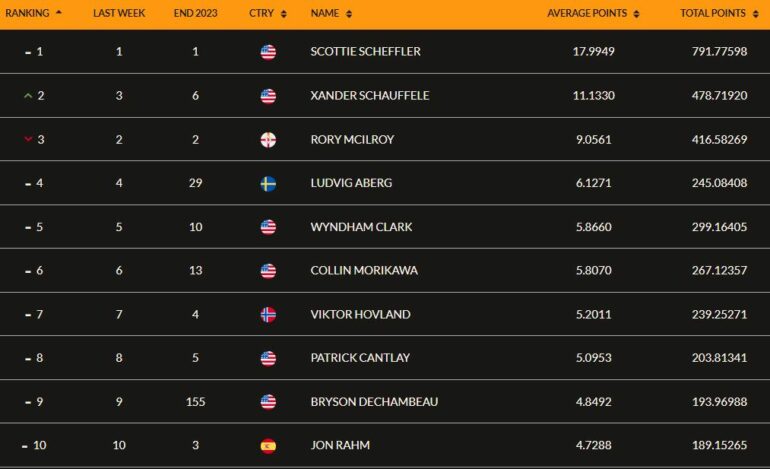The image size is (770, 469).
Task: Select the Last Week column header
Action: (119, 13)
